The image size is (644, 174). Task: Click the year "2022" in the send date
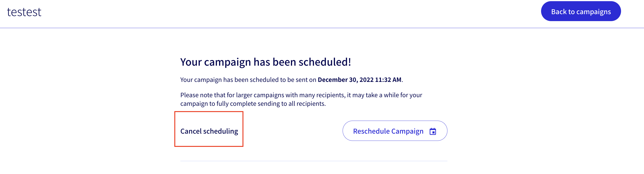(366, 80)
